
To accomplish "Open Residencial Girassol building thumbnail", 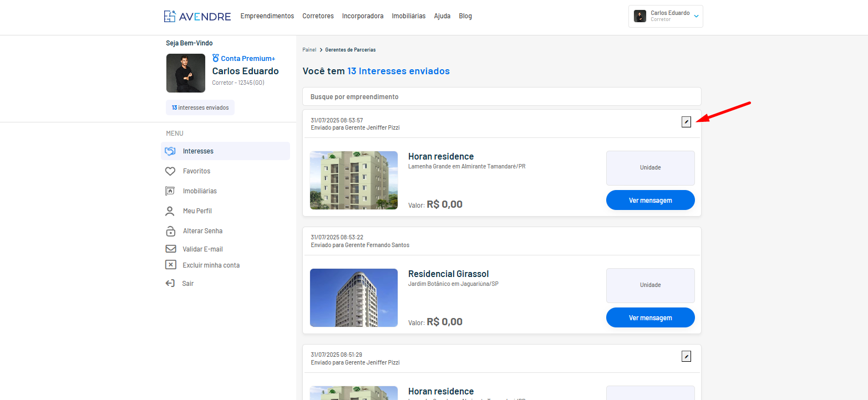I will [354, 298].
